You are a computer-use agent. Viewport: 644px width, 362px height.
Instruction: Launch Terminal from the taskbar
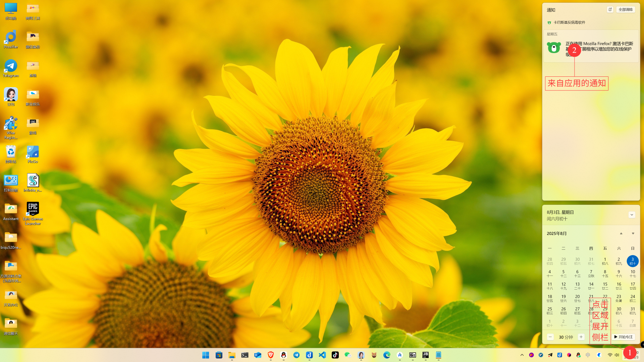(x=245, y=355)
